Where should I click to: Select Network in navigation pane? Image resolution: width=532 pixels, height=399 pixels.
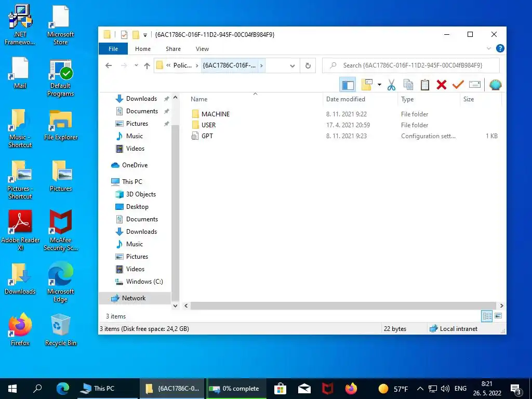point(135,298)
